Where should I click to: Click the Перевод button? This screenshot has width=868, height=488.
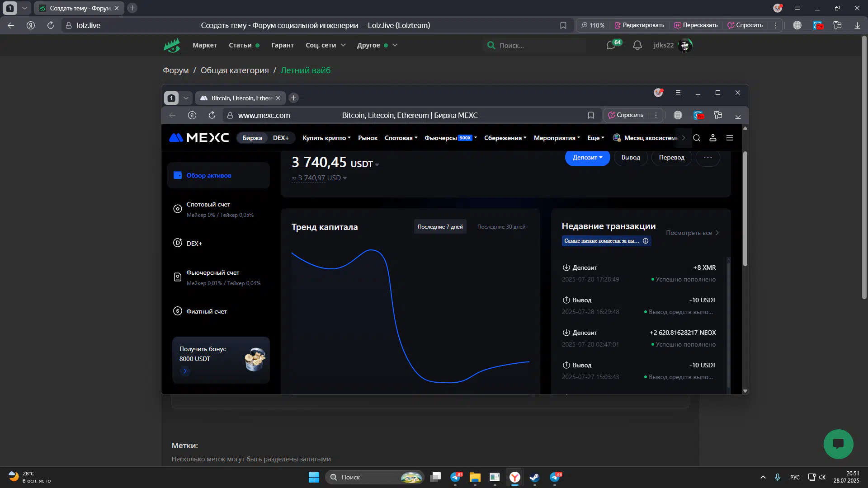[x=671, y=158]
